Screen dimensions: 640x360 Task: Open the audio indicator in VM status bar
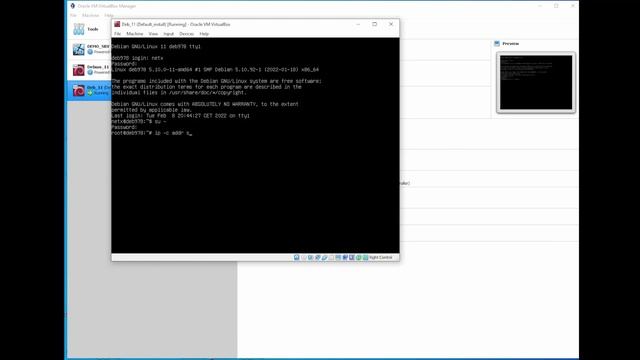tap(310, 258)
